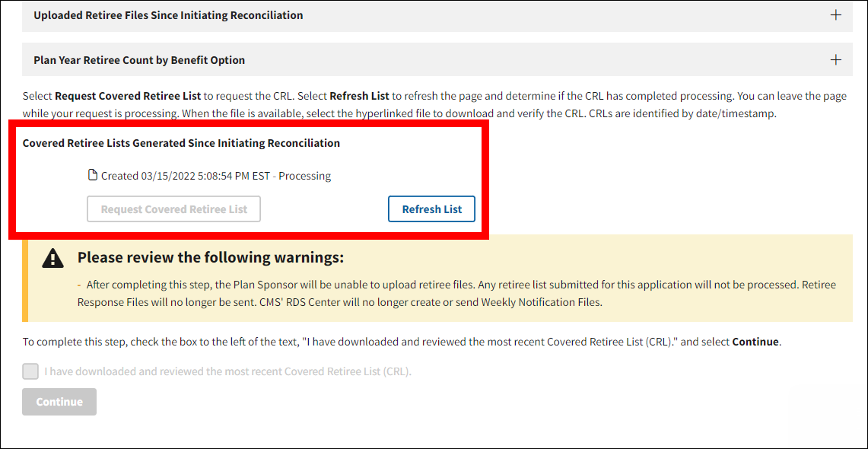Viewport: 868px width, 449px height.
Task: Select the Created 03/15/2022 5:08:54 PM entry
Action: 186,176
